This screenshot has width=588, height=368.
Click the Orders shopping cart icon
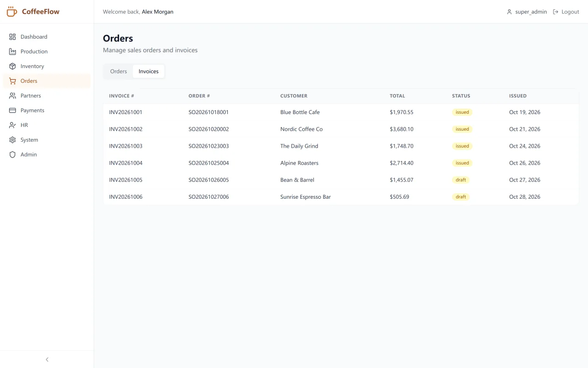click(12, 81)
